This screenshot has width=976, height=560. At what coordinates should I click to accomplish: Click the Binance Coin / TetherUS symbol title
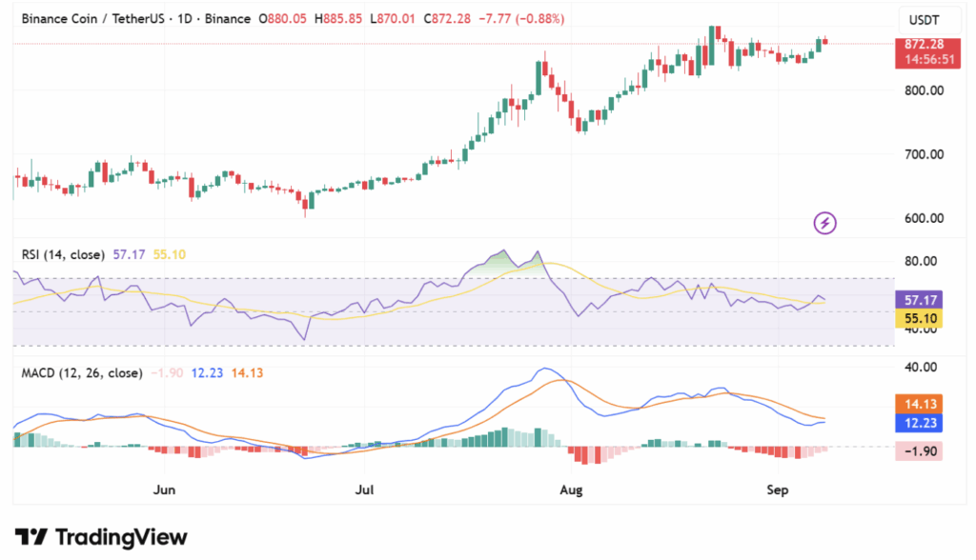tap(92, 19)
